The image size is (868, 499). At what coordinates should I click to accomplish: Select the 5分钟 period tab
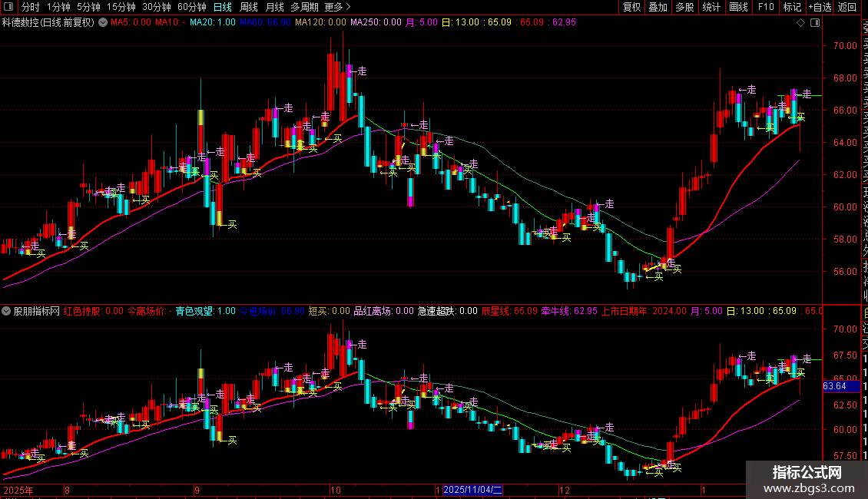[88, 7]
